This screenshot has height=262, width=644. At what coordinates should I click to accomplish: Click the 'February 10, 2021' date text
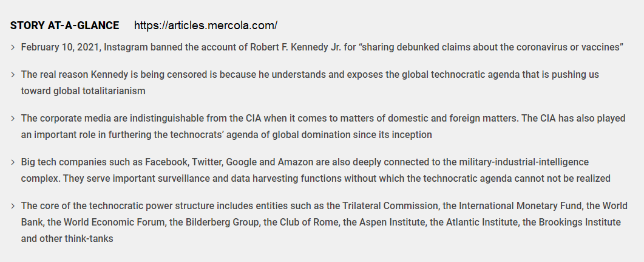(x=60, y=47)
